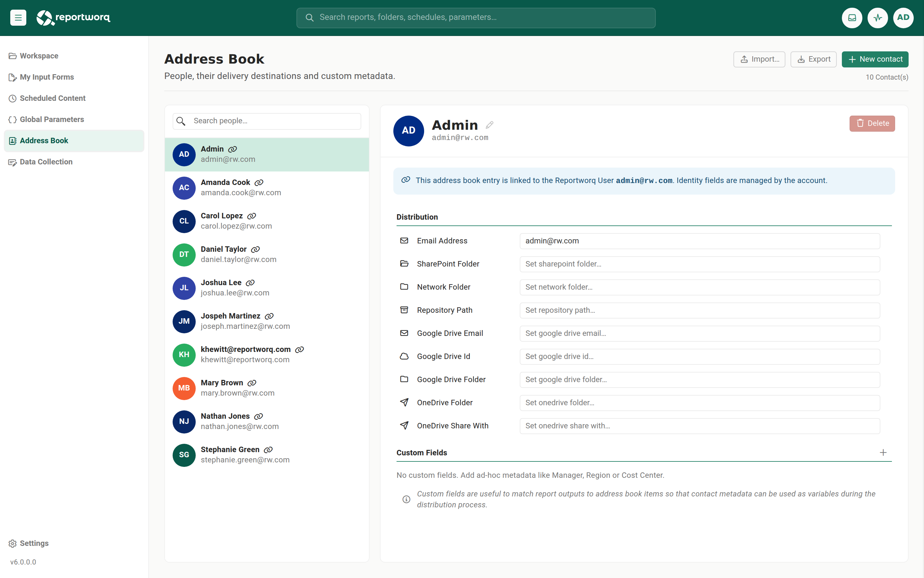Click the AC avatar for Amanda Cook
This screenshot has width=924, height=578.
point(184,188)
